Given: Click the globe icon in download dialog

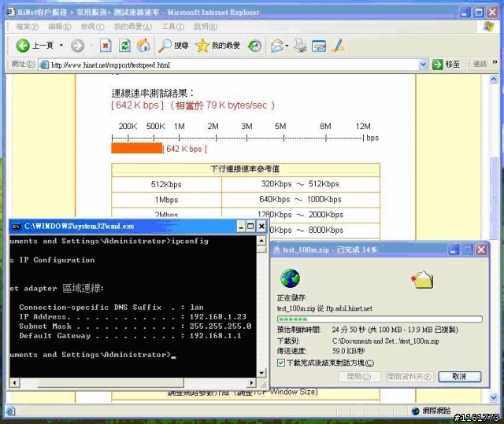Looking at the screenshot, I should tap(290, 278).
